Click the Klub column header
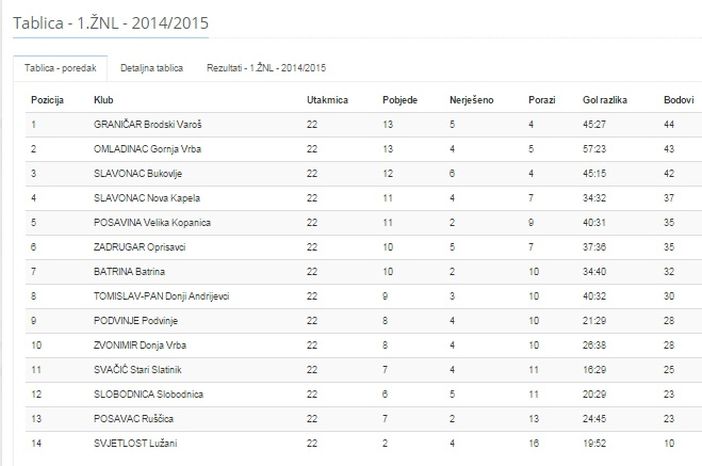The width and height of the screenshot is (702, 466). [103, 100]
